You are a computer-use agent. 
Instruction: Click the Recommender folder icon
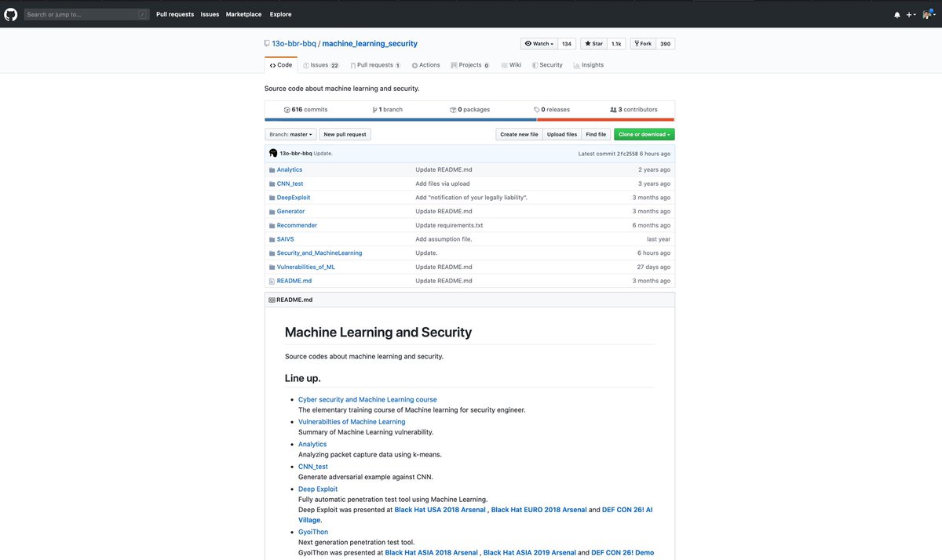(x=272, y=225)
